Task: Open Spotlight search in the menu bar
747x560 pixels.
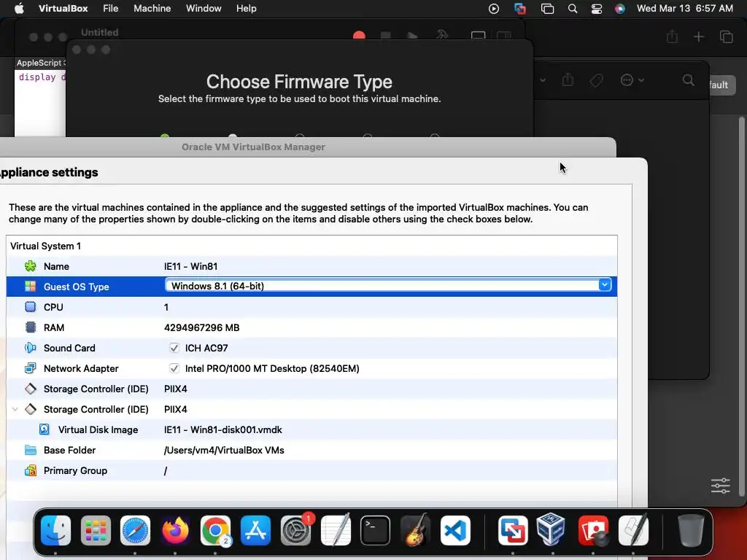Action: coord(573,9)
